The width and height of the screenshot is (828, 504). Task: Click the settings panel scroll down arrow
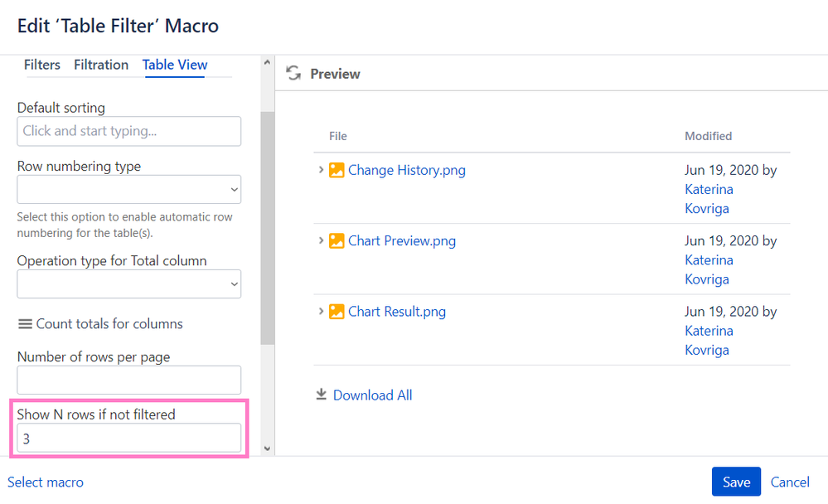(x=267, y=448)
